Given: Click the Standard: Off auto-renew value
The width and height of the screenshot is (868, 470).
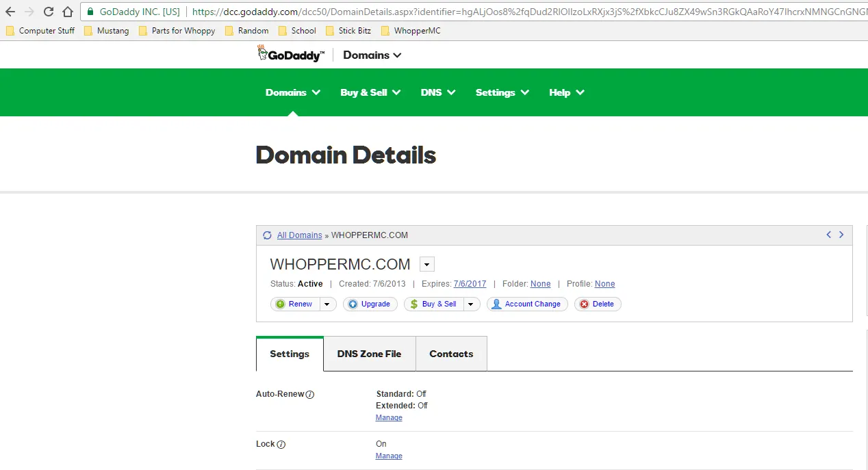Looking at the screenshot, I should tap(402, 394).
